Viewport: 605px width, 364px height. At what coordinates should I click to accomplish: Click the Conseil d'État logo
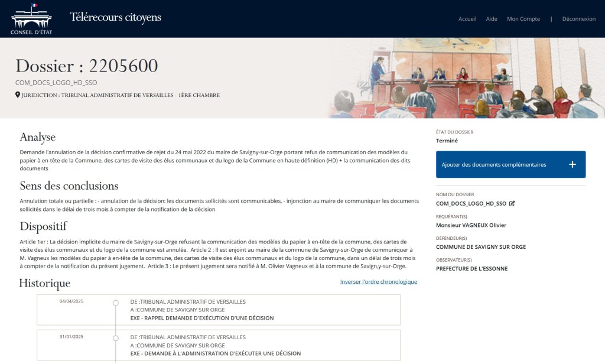click(31, 19)
